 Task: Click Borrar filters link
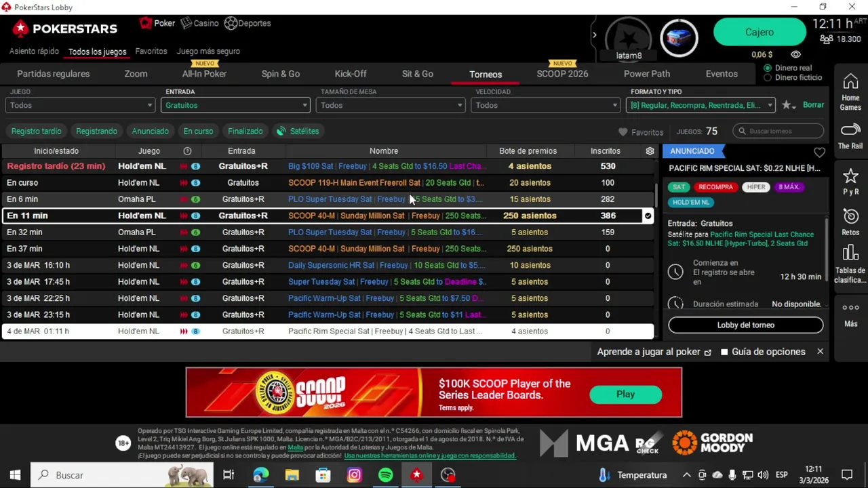click(x=813, y=105)
